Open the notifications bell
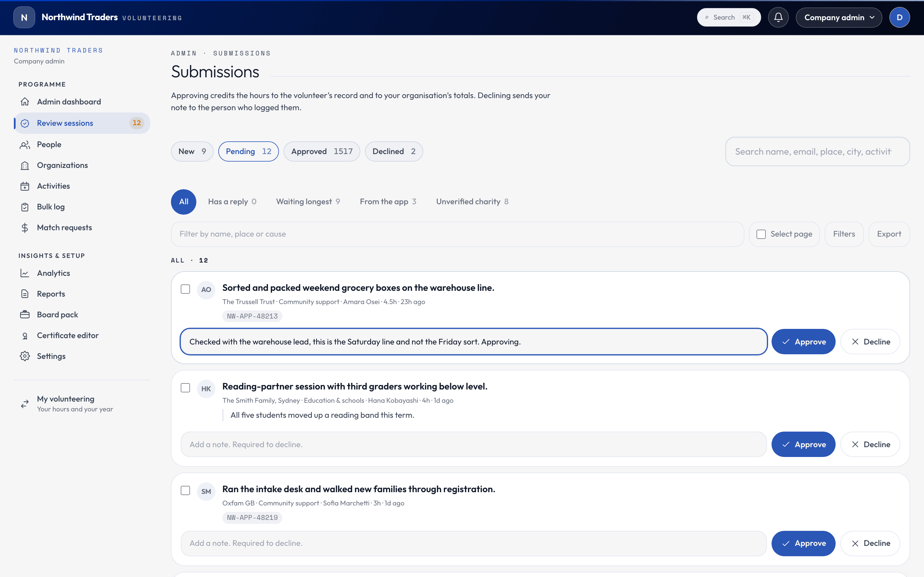The image size is (924, 577). coord(778,18)
